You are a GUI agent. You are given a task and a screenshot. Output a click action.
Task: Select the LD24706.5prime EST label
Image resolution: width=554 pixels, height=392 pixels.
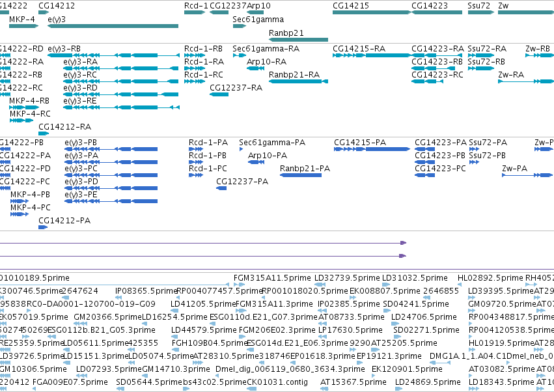coord(424,317)
